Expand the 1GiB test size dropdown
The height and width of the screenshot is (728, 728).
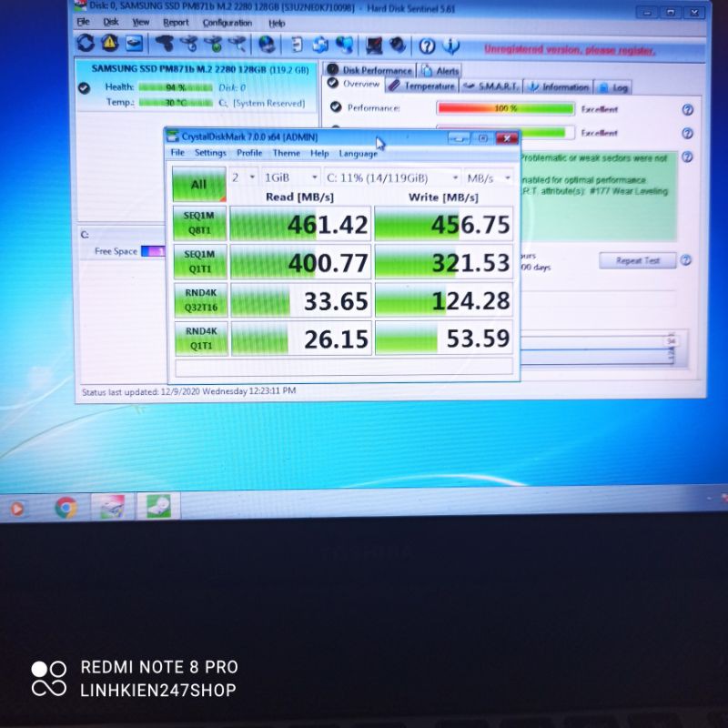291,177
